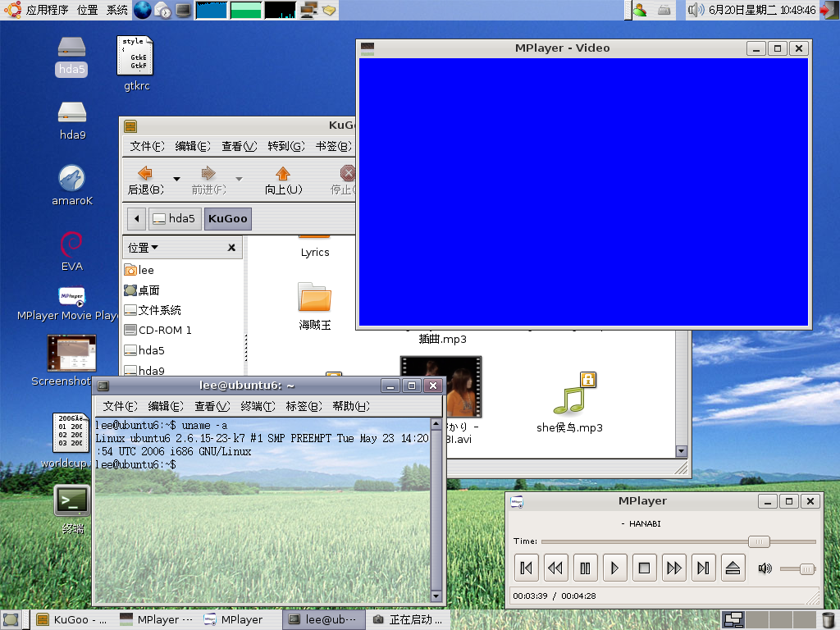Select lee home folder in sidebar
The height and width of the screenshot is (630, 840).
tap(139, 270)
